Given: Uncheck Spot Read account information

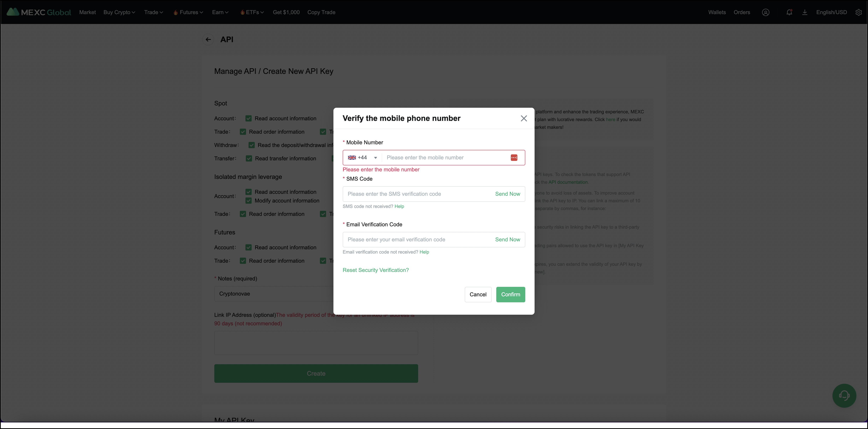Looking at the screenshot, I should [x=248, y=119].
